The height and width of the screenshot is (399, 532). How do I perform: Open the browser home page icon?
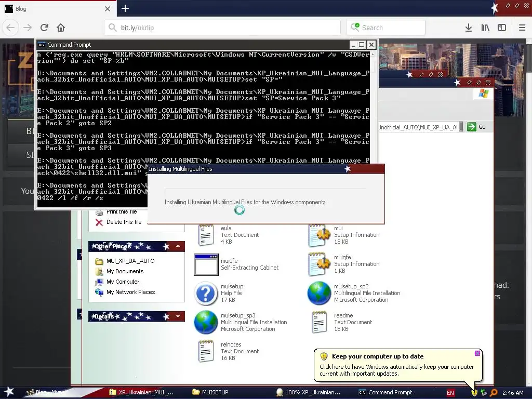click(61, 28)
